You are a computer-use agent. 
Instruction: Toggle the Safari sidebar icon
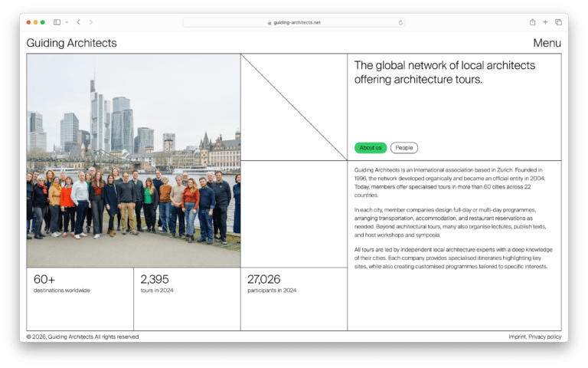coord(57,22)
